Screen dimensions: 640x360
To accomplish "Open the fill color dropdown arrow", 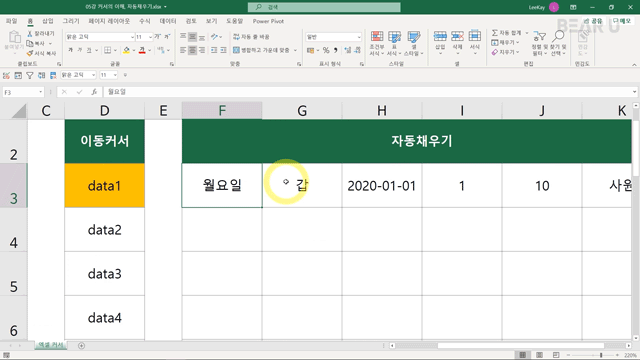I will [133, 50].
